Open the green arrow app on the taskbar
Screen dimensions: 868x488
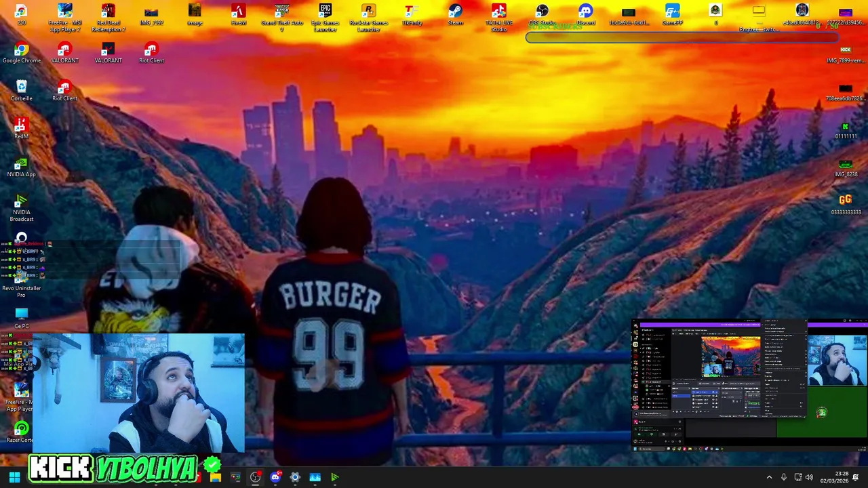[x=334, y=477]
